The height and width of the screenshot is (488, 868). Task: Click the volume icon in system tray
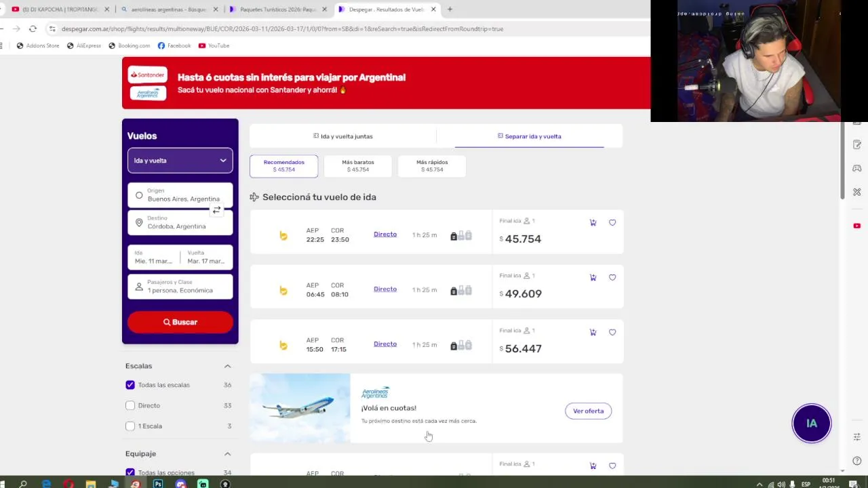click(x=781, y=484)
